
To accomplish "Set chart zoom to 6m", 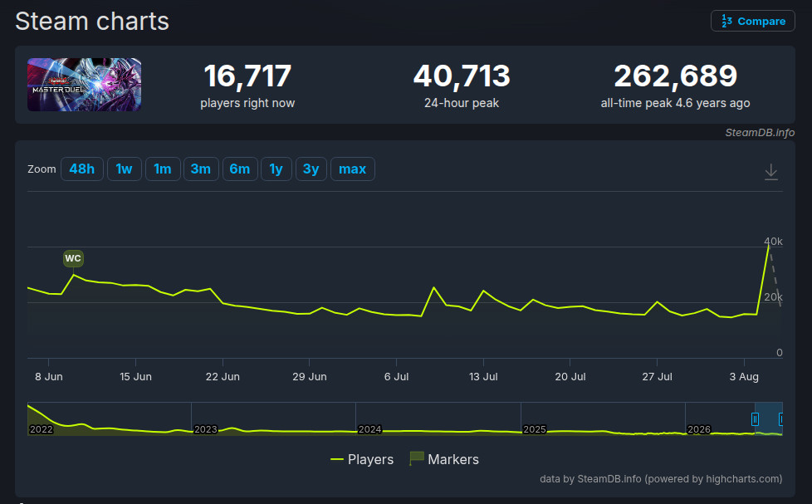I will (x=240, y=169).
